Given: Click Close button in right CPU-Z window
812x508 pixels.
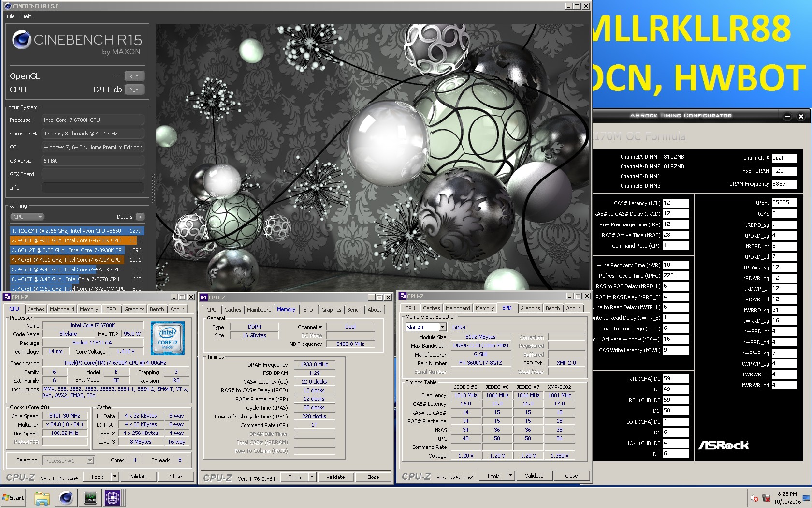Looking at the screenshot, I should [x=571, y=476].
